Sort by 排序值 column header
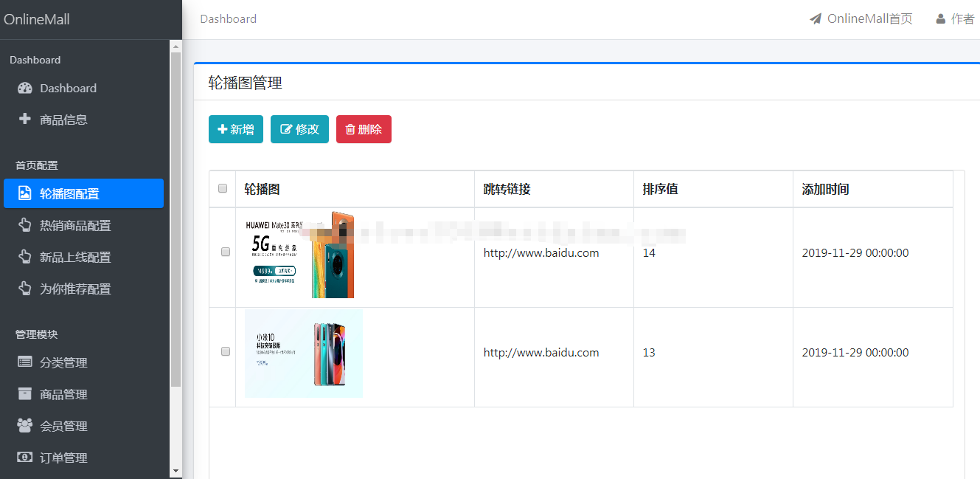This screenshot has width=980, height=479. click(713, 189)
